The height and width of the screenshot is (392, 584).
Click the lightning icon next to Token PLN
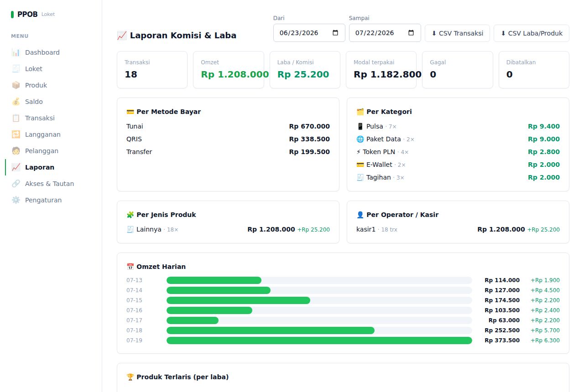[359, 152]
